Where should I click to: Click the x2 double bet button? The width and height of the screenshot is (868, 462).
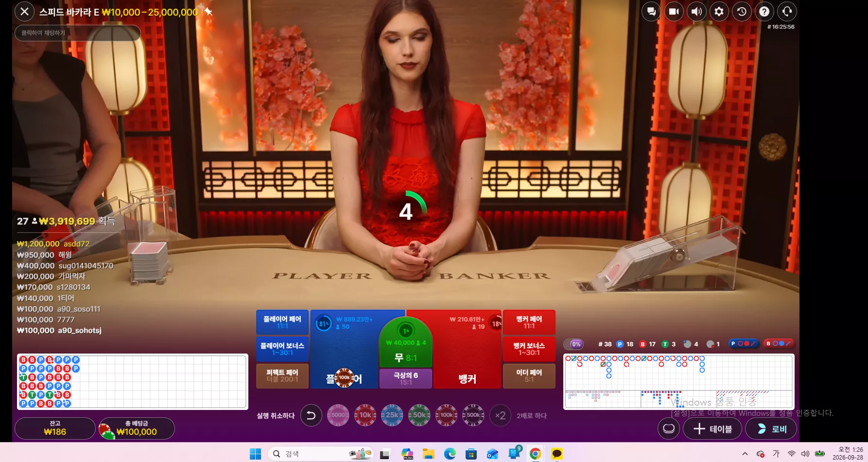coord(500,415)
